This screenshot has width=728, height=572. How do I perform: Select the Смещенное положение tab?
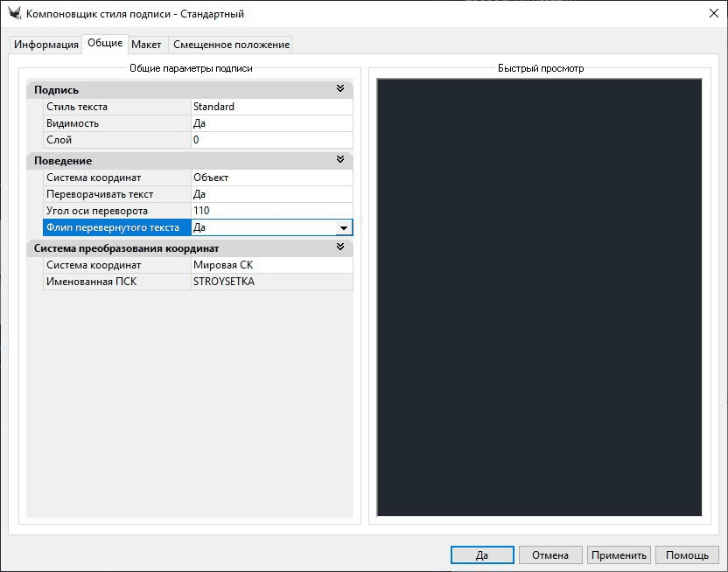pyautogui.click(x=230, y=45)
